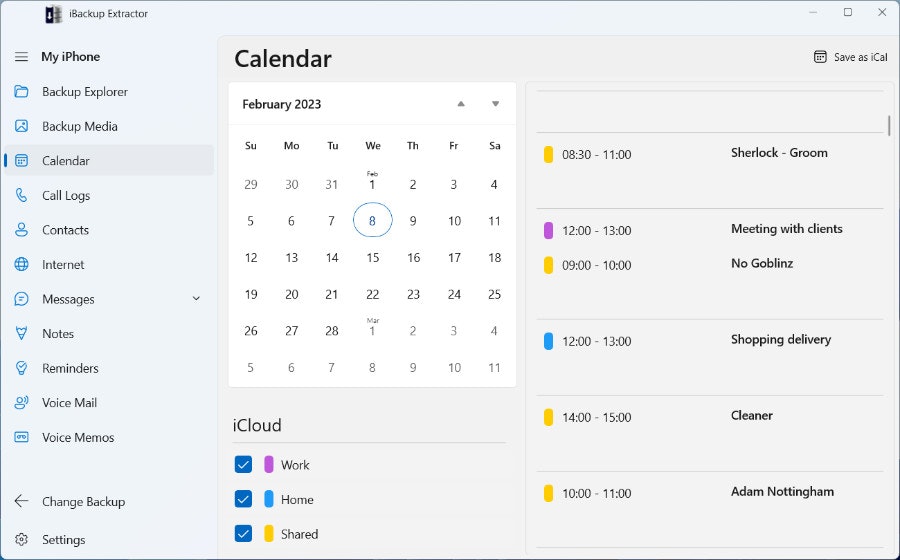This screenshot has width=900, height=560.
Task: Click the Calendar sidebar icon
Action: (21, 161)
